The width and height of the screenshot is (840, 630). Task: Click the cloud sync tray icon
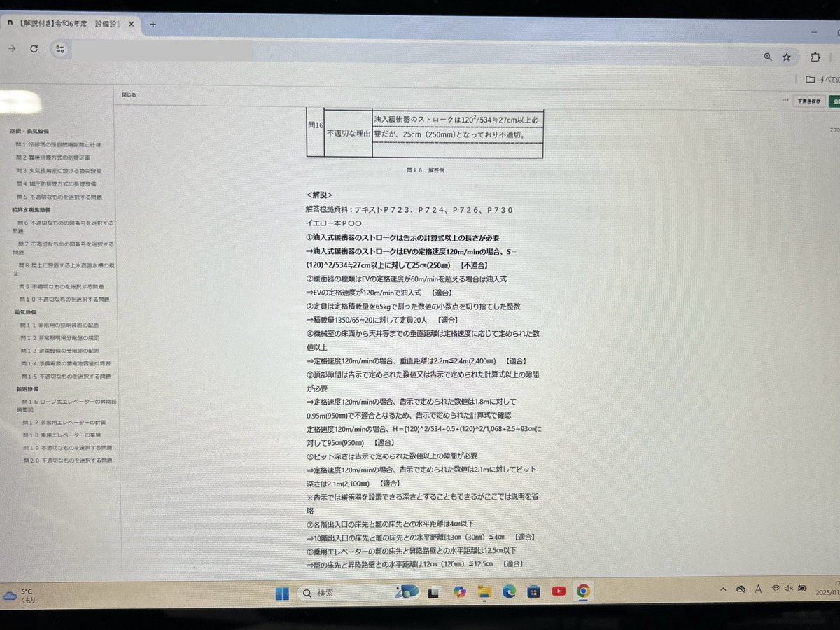pyautogui.click(x=741, y=589)
